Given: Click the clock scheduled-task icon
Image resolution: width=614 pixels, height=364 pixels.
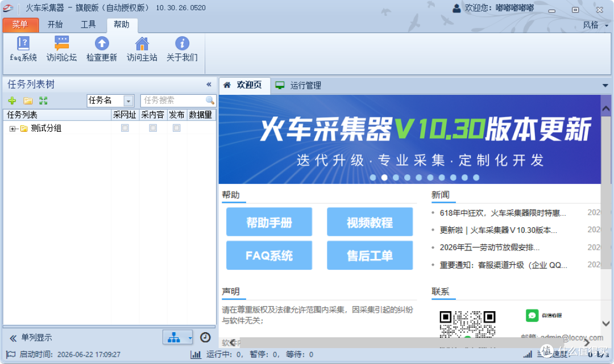Looking at the screenshot, I should point(205,337).
